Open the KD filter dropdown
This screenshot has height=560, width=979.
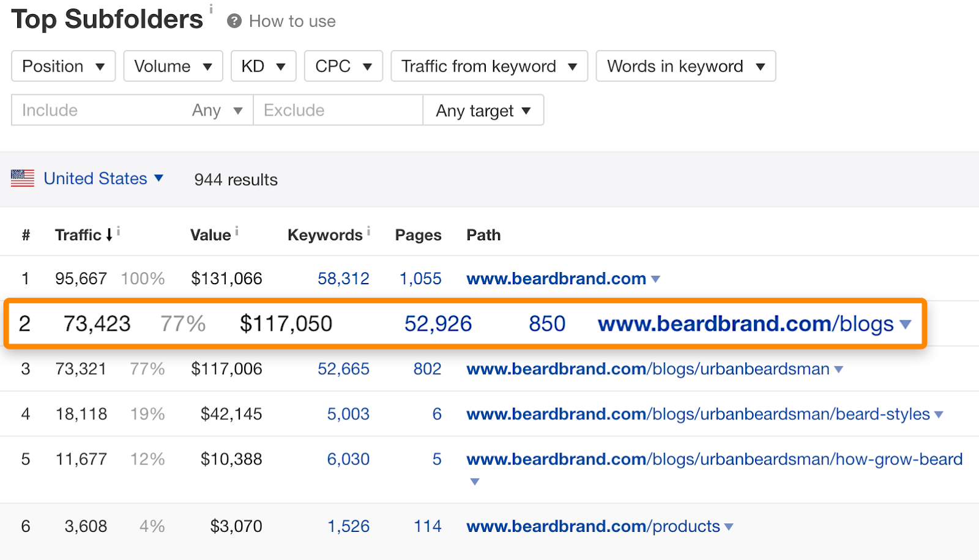[264, 66]
